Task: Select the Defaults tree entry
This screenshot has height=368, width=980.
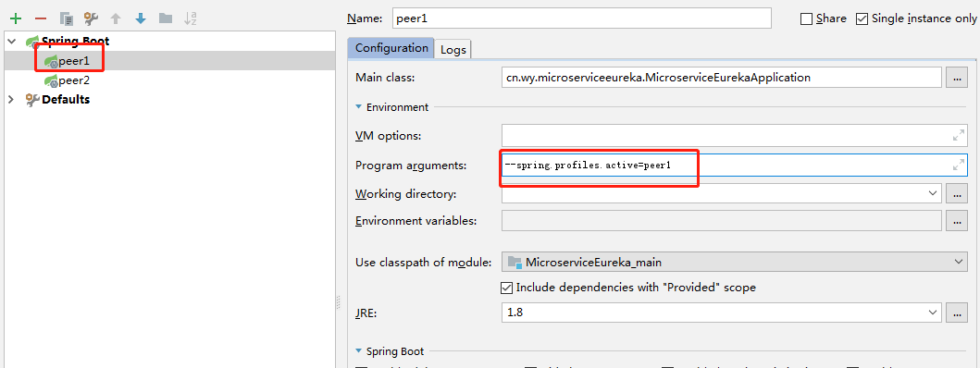Action: click(x=66, y=99)
